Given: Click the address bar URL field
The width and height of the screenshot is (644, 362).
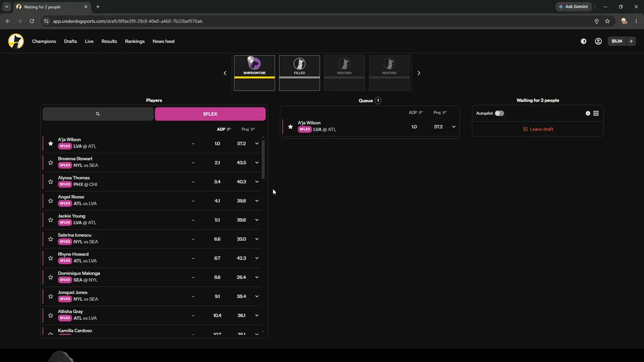Looking at the screenshot, I should click(x=322, y=21).
